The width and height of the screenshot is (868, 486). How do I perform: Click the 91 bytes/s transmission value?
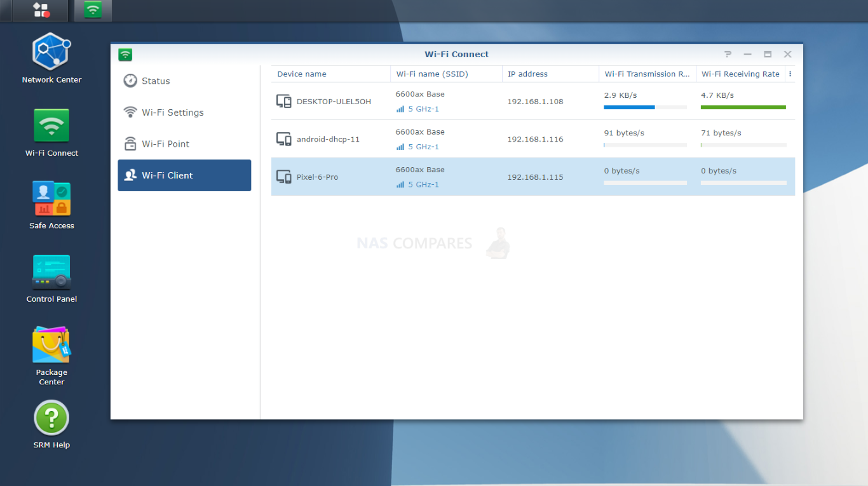coord(624,133)
